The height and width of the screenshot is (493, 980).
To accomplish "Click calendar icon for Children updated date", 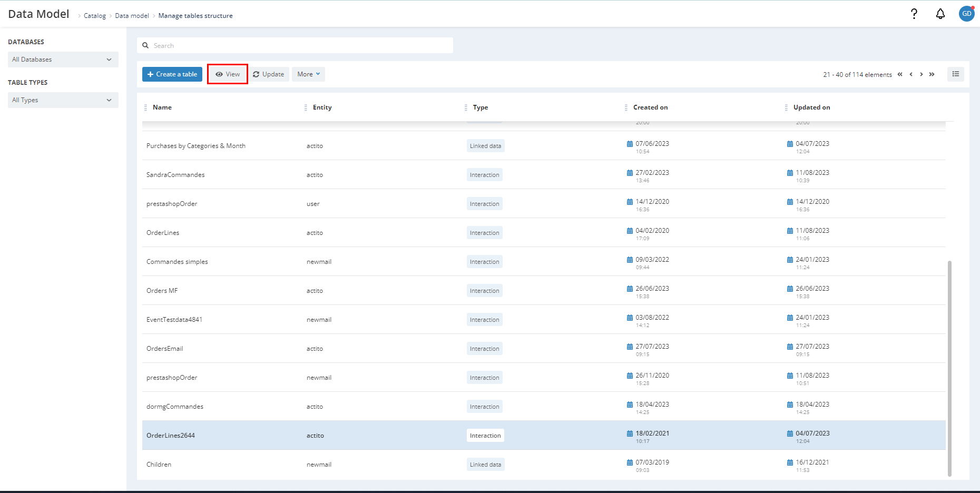I will 790,462.
